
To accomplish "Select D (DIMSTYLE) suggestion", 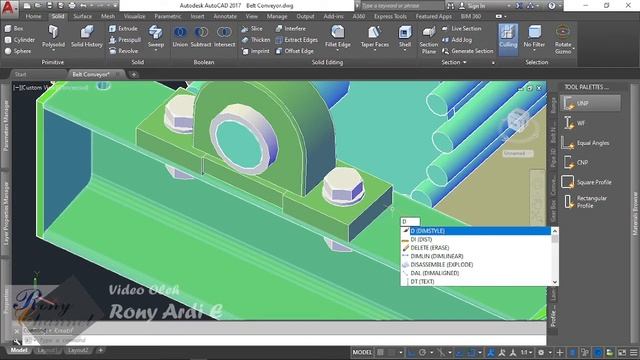I will tap(476, 231).
